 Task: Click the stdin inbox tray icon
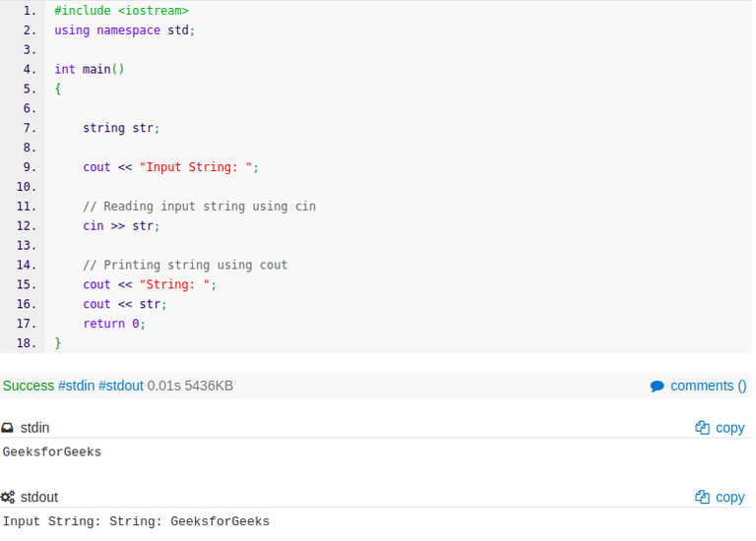(x=7, y=428)
